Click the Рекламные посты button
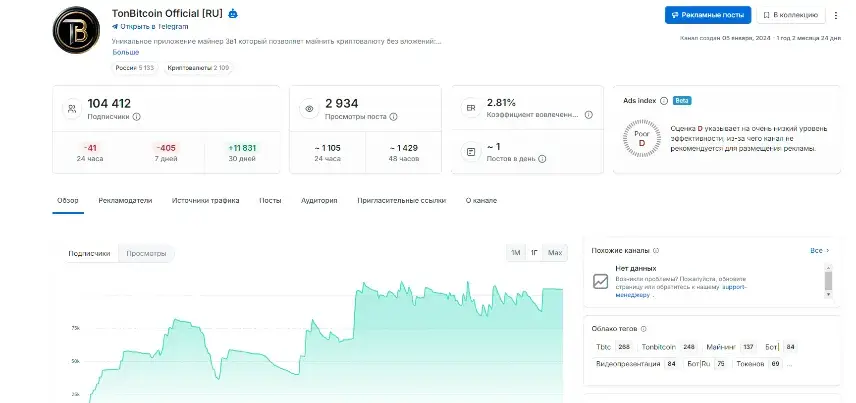The image size is (856, 403). pyautogui.click(x=708, y=15)
